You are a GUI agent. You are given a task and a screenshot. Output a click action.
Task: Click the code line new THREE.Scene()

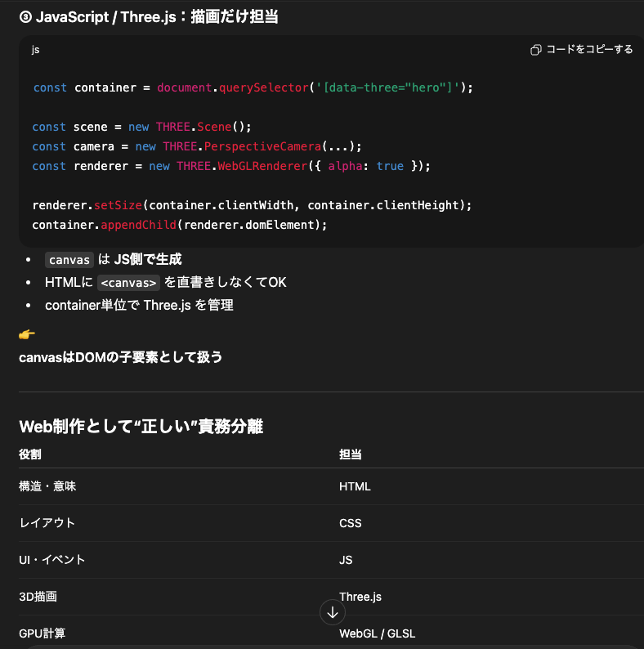coord(141,127)
